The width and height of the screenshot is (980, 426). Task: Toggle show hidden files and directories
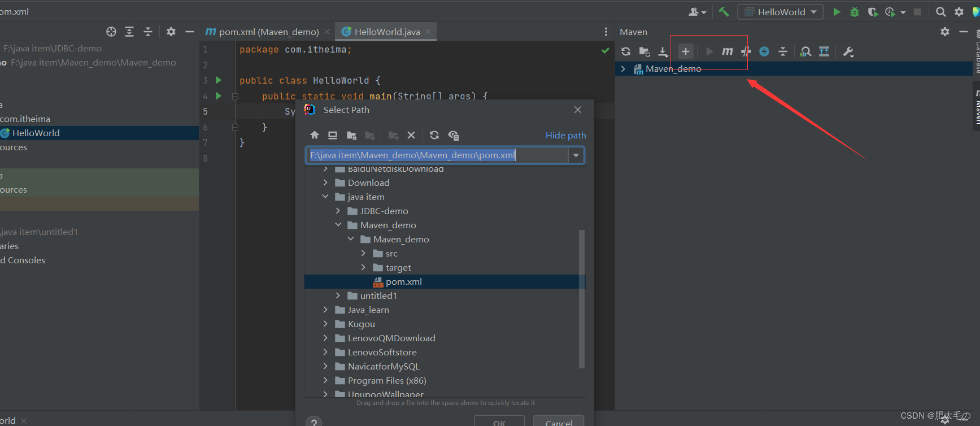coord(453,135)
